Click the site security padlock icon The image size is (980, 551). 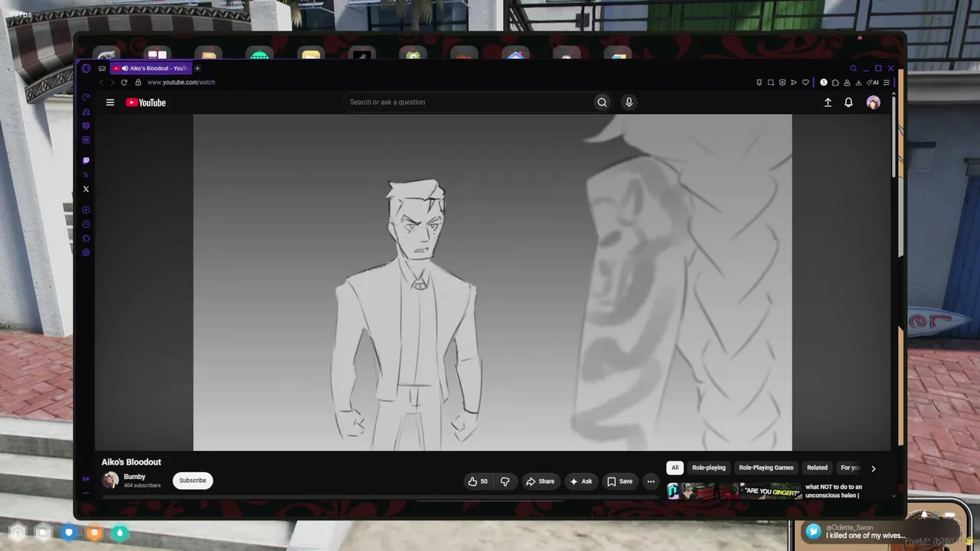(138, 83)
